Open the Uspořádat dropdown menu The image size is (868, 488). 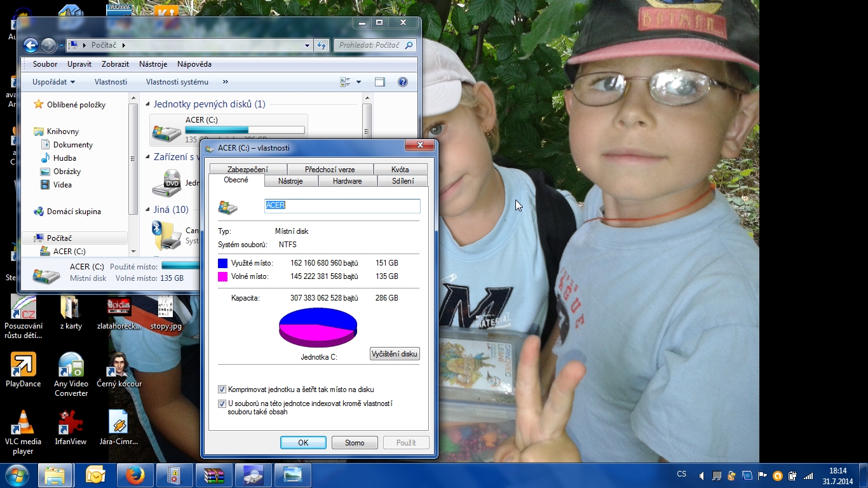point(54,82)
